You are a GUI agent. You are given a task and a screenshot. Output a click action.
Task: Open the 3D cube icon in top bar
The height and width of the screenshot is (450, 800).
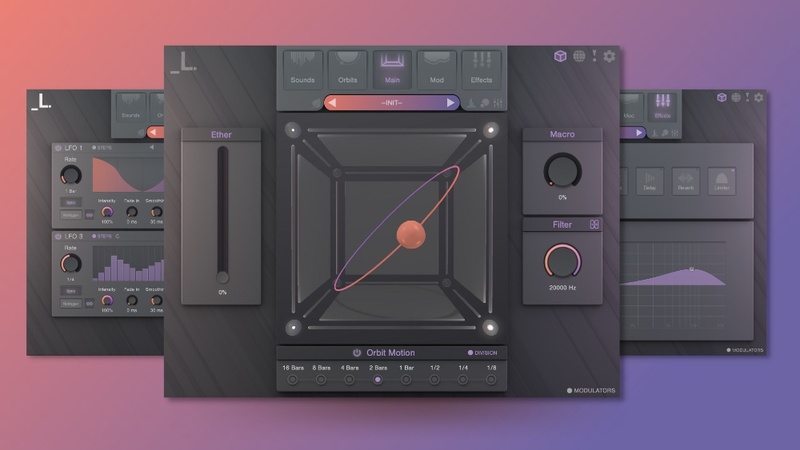click(560, 56)
